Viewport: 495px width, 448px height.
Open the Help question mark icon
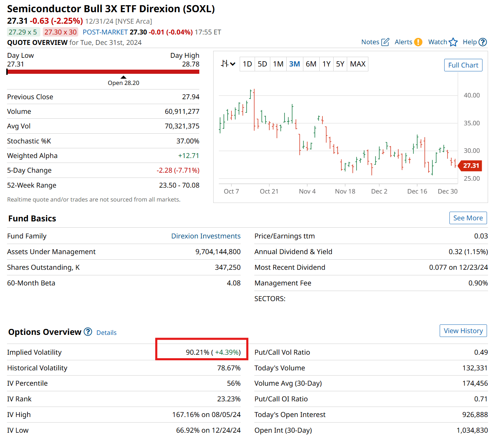click(x=483, y=42)
